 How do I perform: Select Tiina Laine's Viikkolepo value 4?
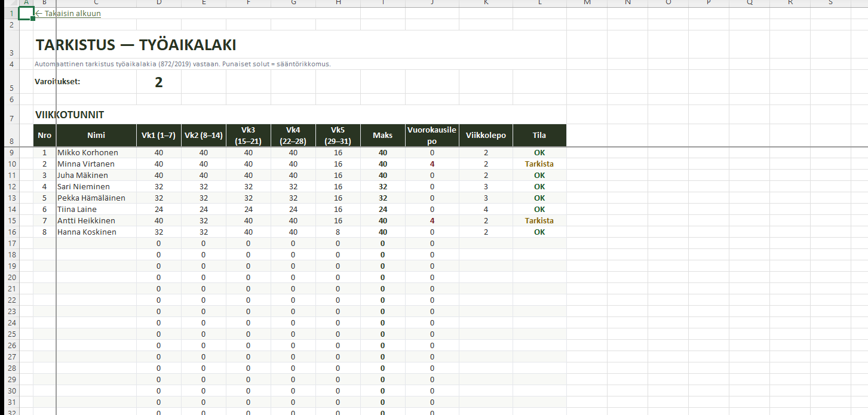pyautogui.click(x=486, y=210)
